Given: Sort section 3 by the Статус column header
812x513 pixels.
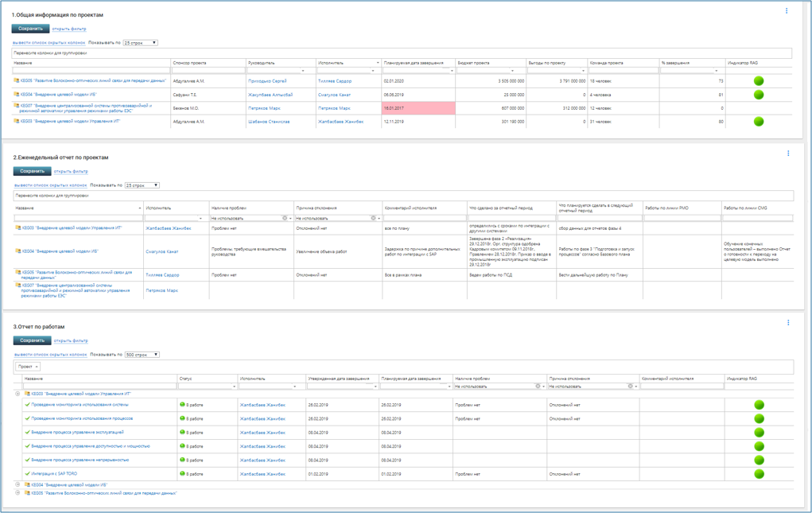Looking at the screenshot, I should [185, 379].
